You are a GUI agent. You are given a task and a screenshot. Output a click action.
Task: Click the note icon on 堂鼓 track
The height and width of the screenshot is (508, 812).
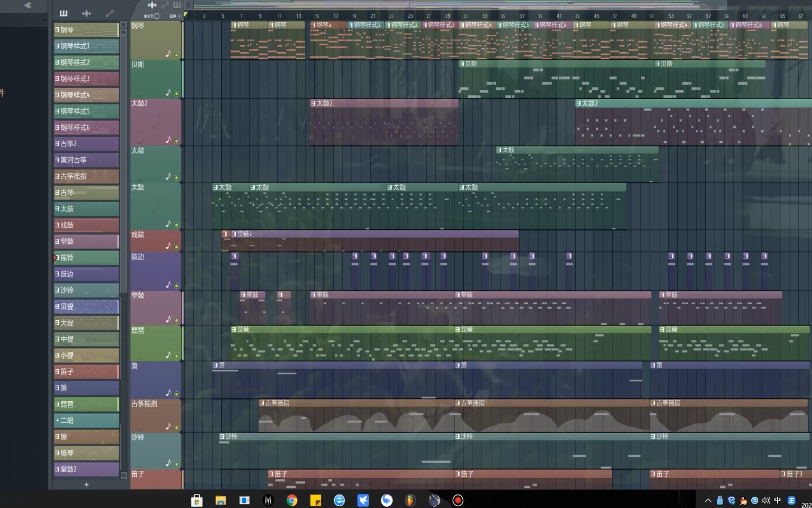[168, 319]
